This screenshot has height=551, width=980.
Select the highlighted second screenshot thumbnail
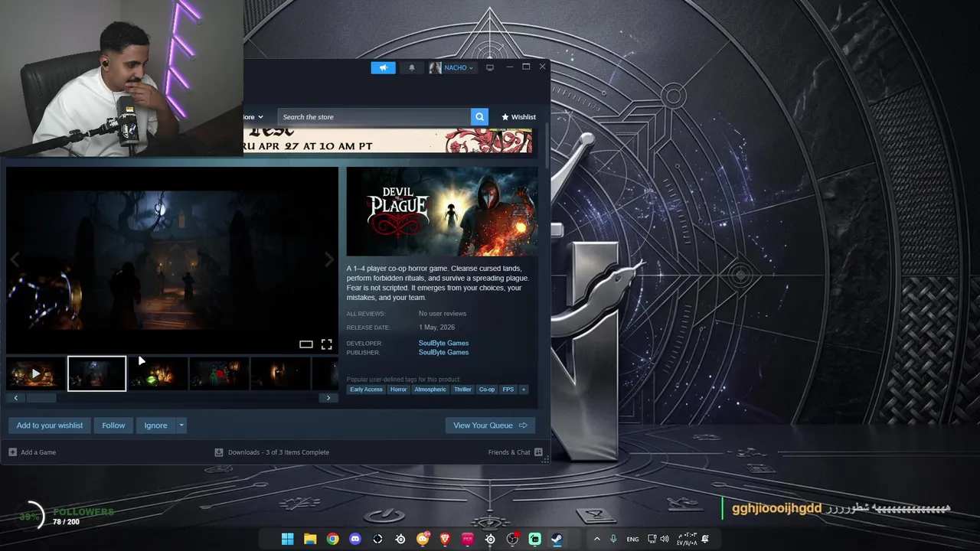(x=96, y=373)
